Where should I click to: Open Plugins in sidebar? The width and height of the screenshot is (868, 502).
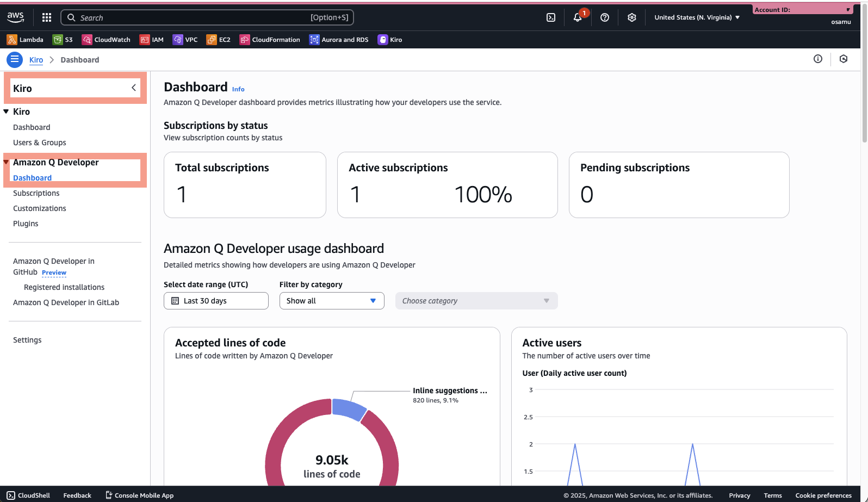coord(26,224)
